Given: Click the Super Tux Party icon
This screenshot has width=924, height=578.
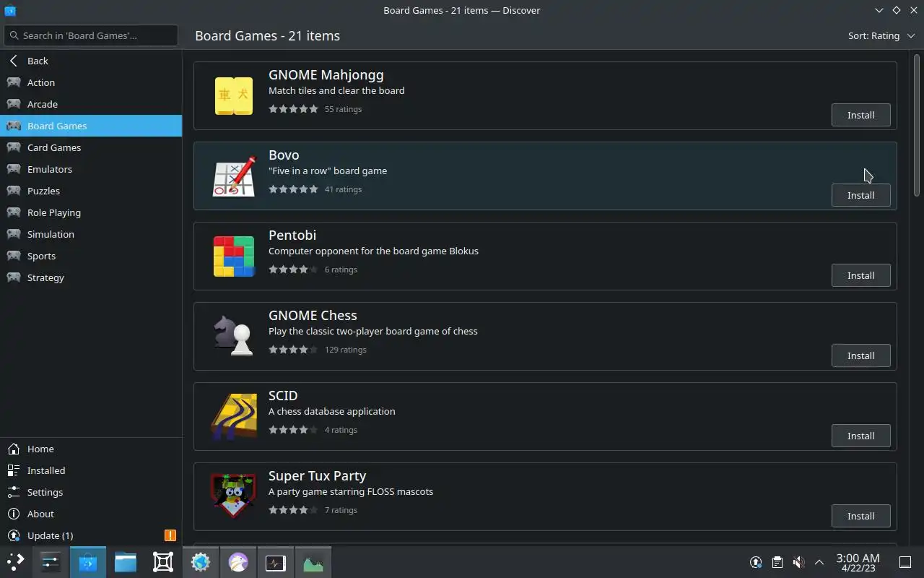Looking at the screenshot, I should [234, 497].
